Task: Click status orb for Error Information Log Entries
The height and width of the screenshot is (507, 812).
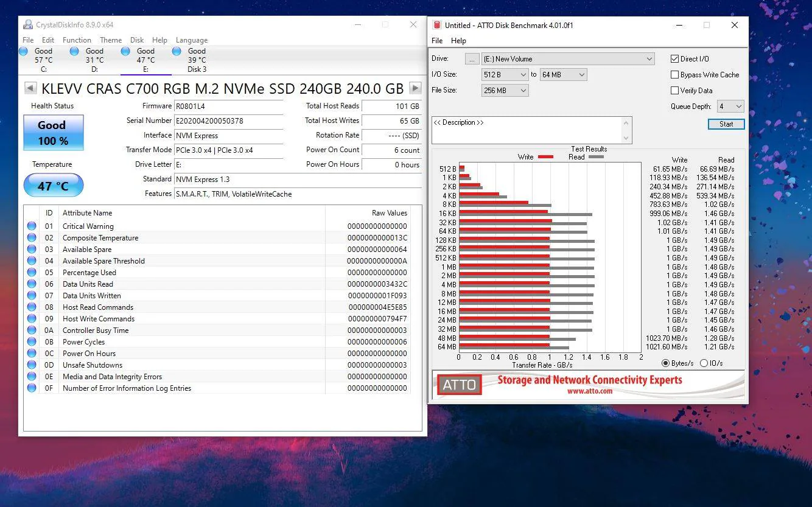Action: point(32,388)
